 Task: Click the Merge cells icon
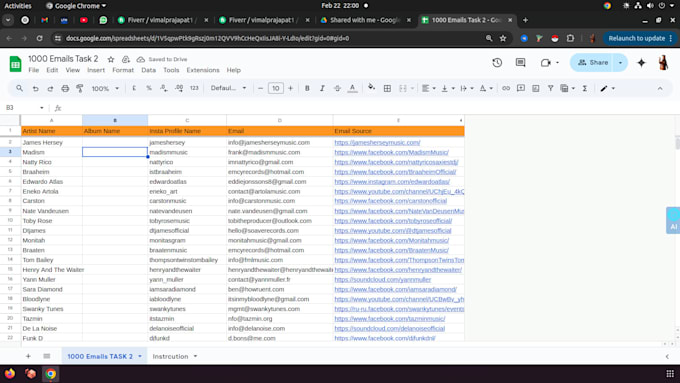click(x=403, y=88)
